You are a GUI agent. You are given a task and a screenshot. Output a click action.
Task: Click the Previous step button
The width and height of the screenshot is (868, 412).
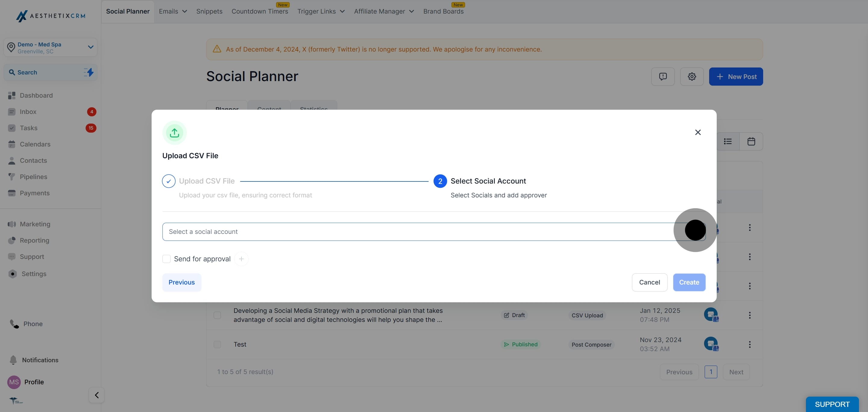coord(182,282)
